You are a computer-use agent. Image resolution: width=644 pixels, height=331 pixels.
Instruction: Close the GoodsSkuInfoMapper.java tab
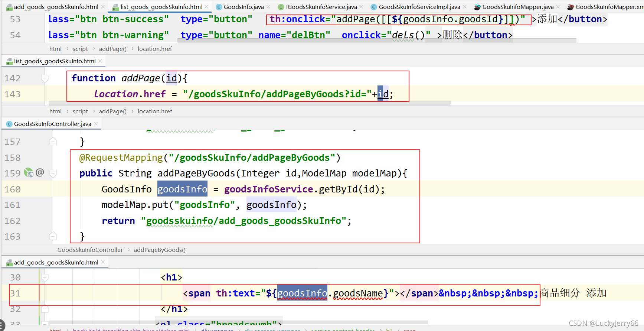click(x=558, y=7)
